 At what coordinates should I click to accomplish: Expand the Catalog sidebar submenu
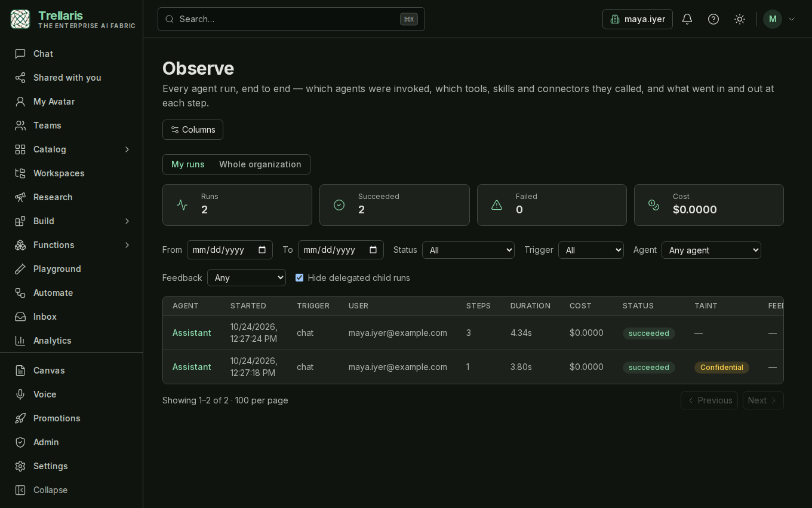tap(127, 149)
